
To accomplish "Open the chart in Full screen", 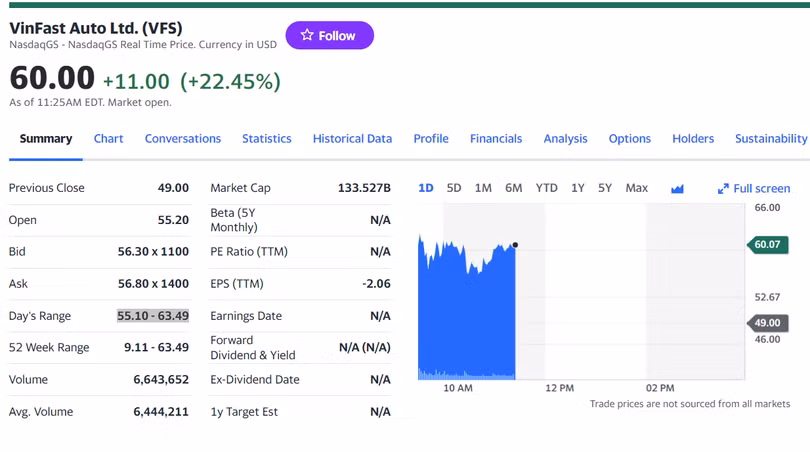I will pyautogui.click(x=753, y=188).
